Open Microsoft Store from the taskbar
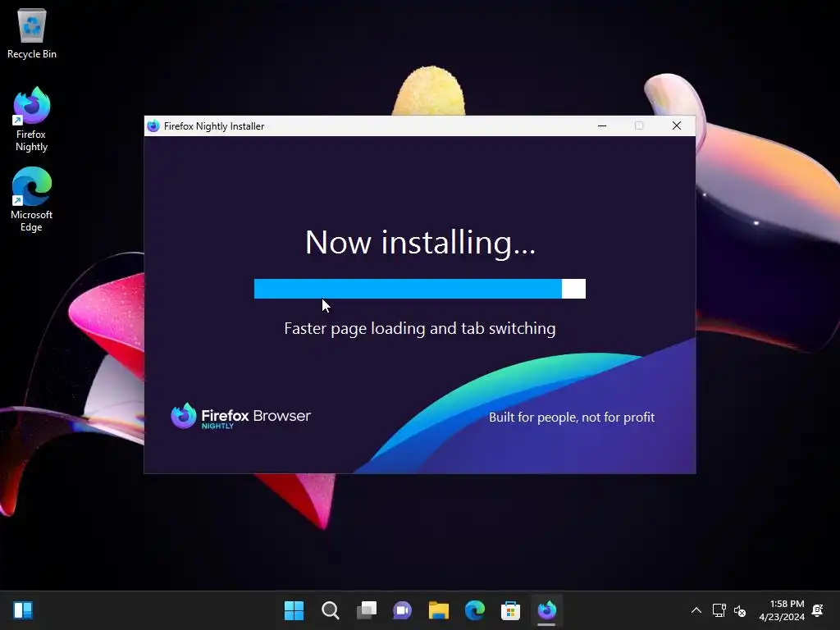Image resolution: width=840 pixels, height=630 pixels. click(x=510, y=610)
